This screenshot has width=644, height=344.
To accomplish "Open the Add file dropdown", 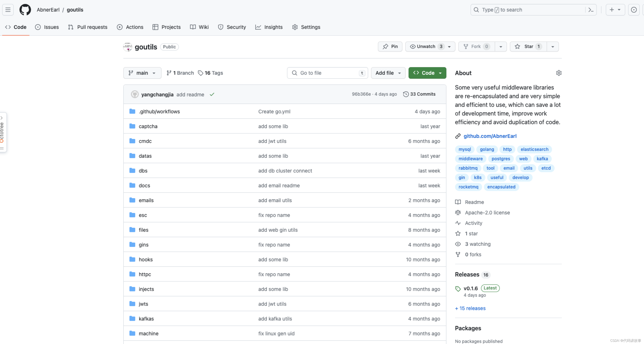I will click(x=388, y=73).
